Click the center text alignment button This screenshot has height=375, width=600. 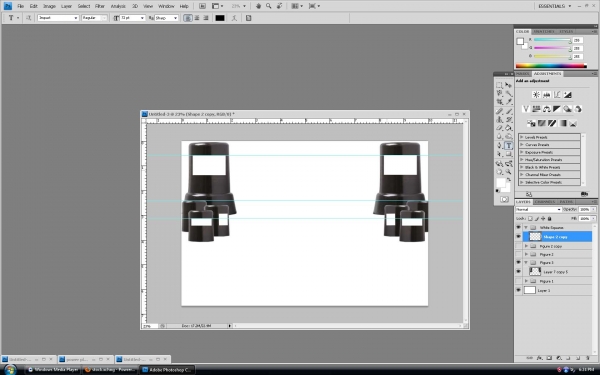[x=197, y=18]
